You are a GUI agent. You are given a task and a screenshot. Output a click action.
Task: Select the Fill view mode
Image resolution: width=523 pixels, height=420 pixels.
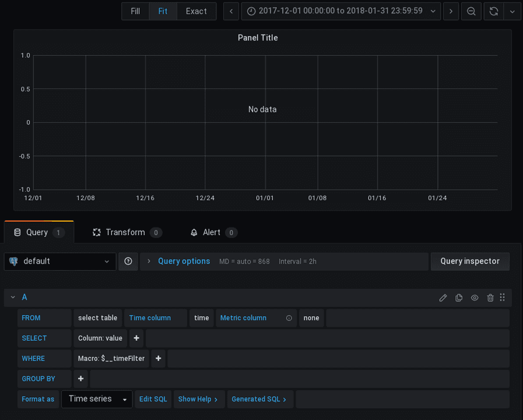pos(135,11)
